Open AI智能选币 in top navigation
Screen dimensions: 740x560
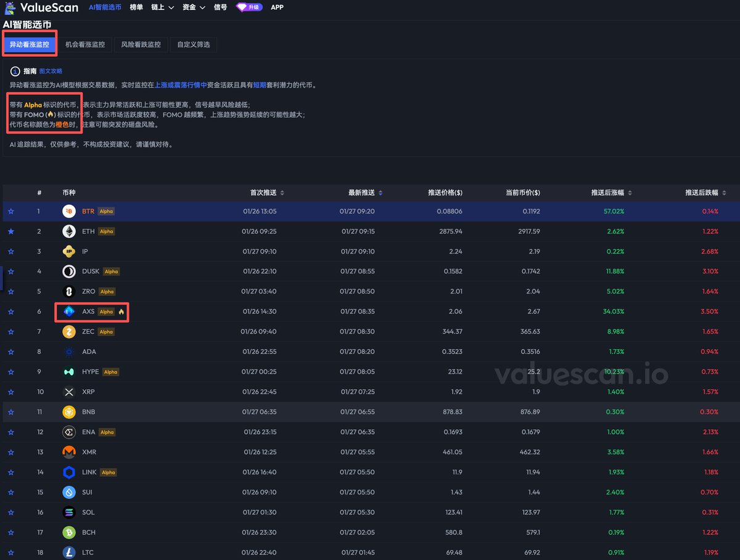[x=105, y=7]
